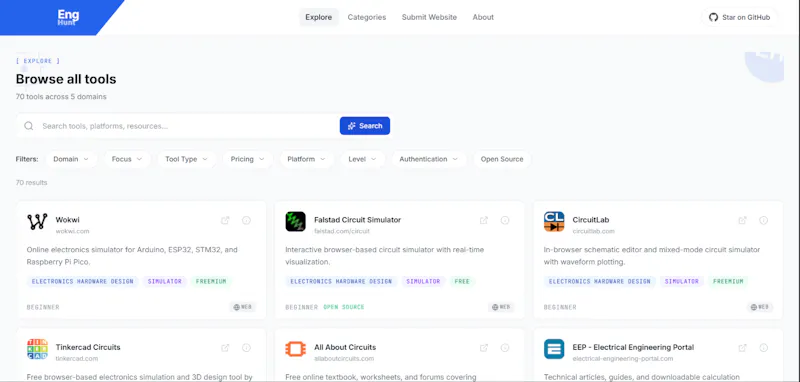Click Wokwi's SIMULATOR tag
The image size is (800, 382).
pyautogui.click(x=165, y=282)
